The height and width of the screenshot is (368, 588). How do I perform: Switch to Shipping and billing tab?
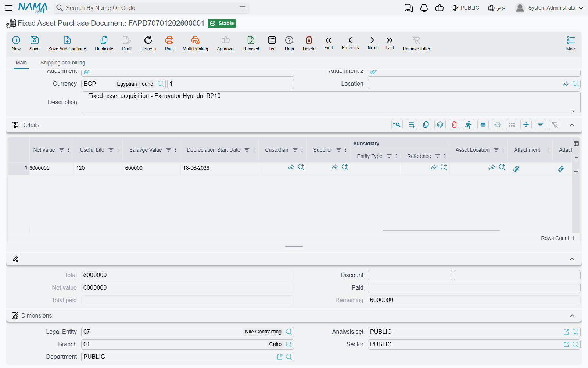coord(63,63)
